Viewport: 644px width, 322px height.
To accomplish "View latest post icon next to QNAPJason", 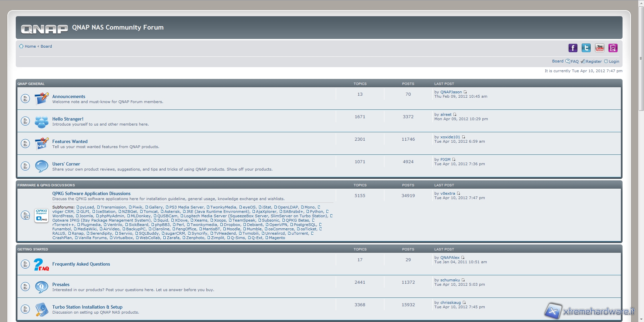I will click(465, 92).
